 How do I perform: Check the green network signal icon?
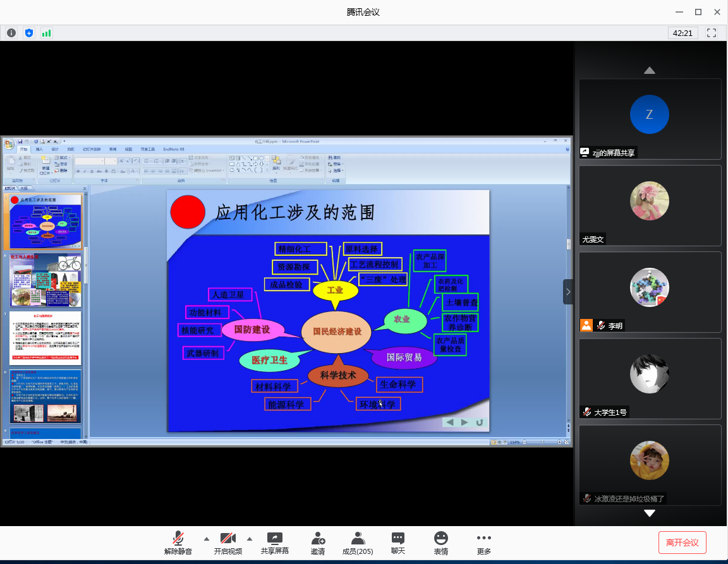coord(46,33)
